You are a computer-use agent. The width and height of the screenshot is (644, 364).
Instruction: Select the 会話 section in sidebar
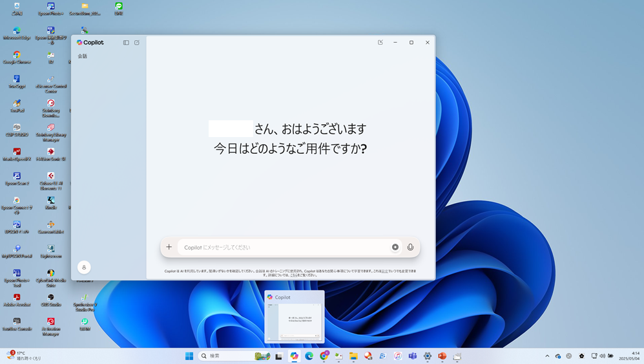[x=83, y=56]
